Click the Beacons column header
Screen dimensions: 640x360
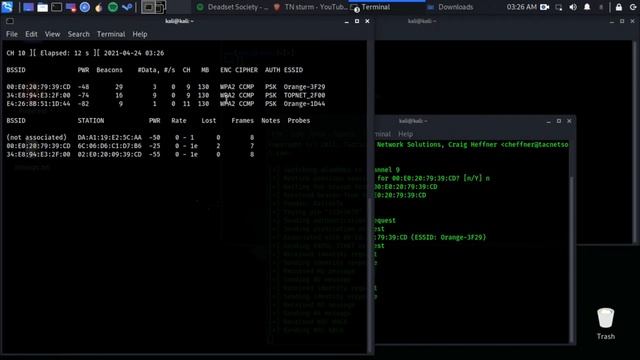[109, 70]
